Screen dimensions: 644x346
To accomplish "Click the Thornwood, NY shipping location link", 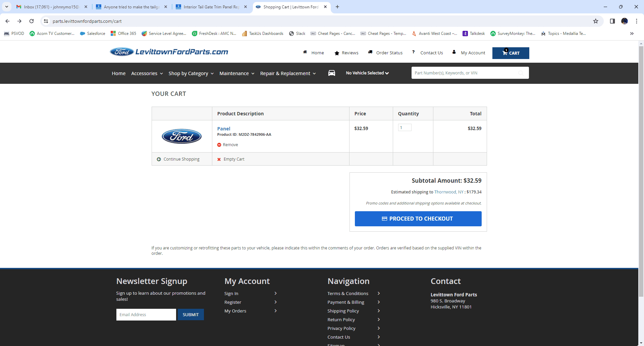I will pyautogui.click(x=449, y=192).
